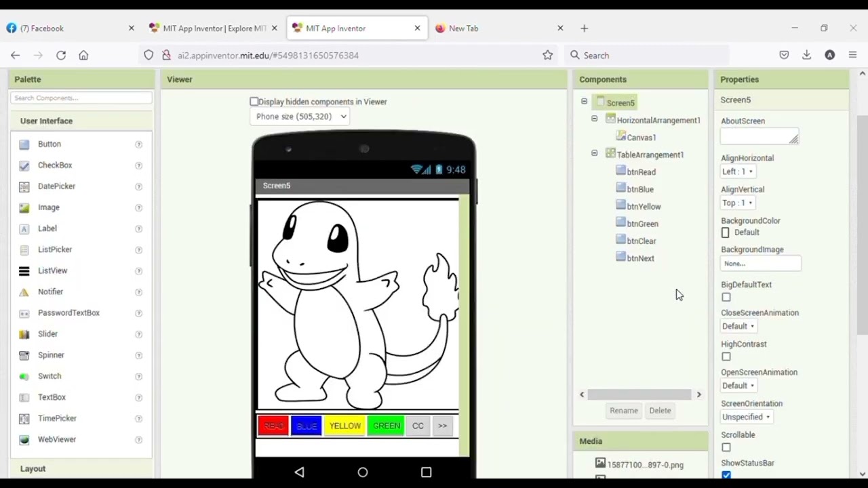Click the CC button in the viewer

click(x=418, y=426)
